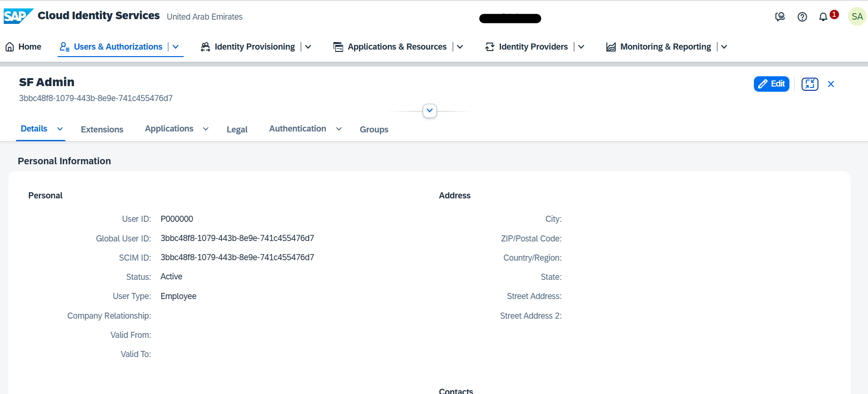Switch to the Groups tab
This screenshot has height=394, width=868.
tap(374, 130)
